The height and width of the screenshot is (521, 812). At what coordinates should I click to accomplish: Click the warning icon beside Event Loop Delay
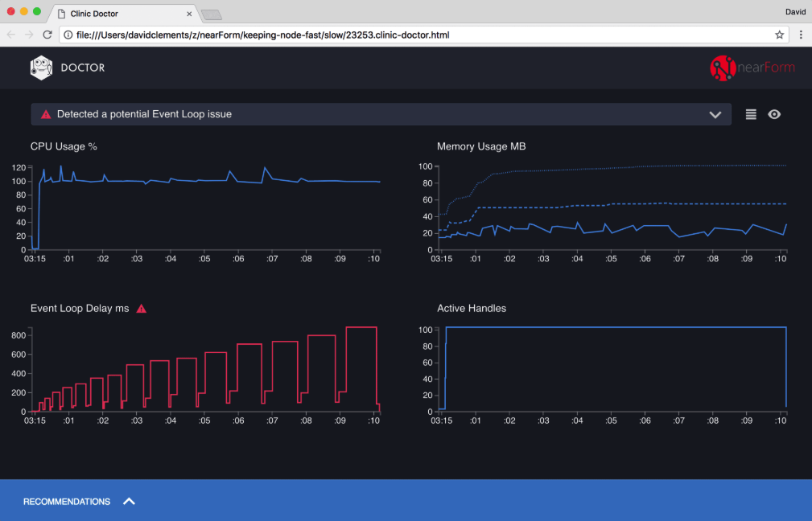[141, 309]
